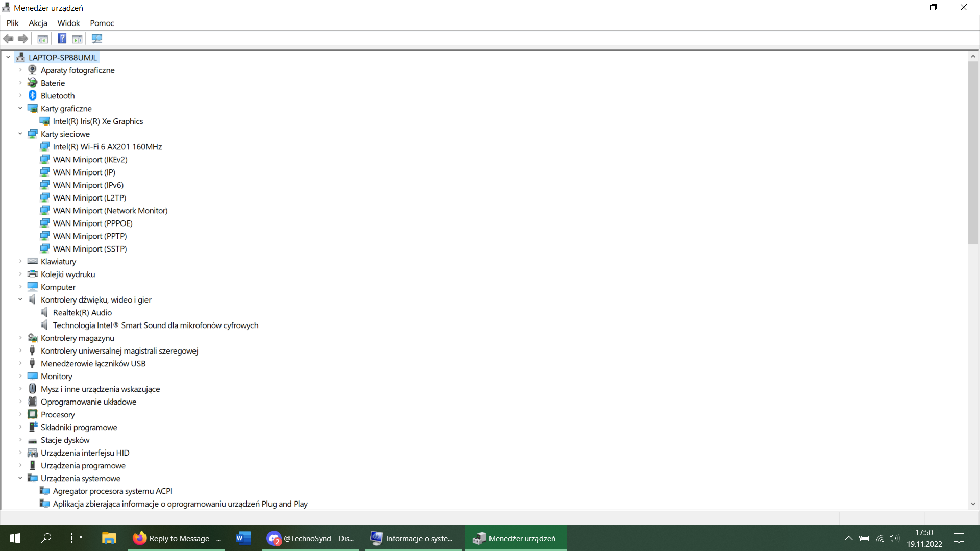Open Help via the question mark toolbar icon
980x551 pixels.
point(62,38)
